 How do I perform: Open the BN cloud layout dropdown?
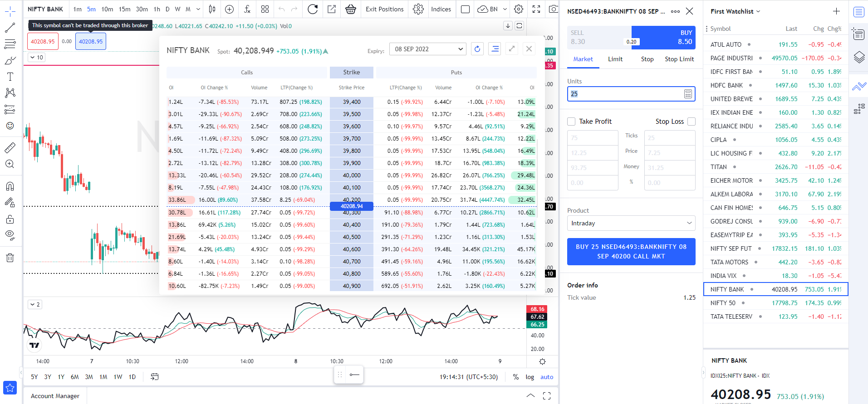coord(505,9)
